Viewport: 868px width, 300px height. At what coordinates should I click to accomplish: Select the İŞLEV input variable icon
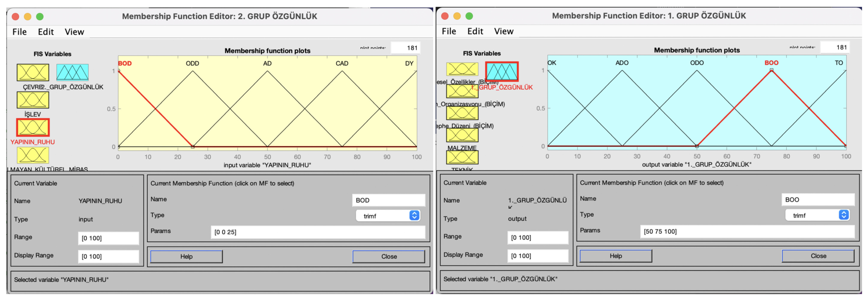pyautogui.click(x=33, y=100)
